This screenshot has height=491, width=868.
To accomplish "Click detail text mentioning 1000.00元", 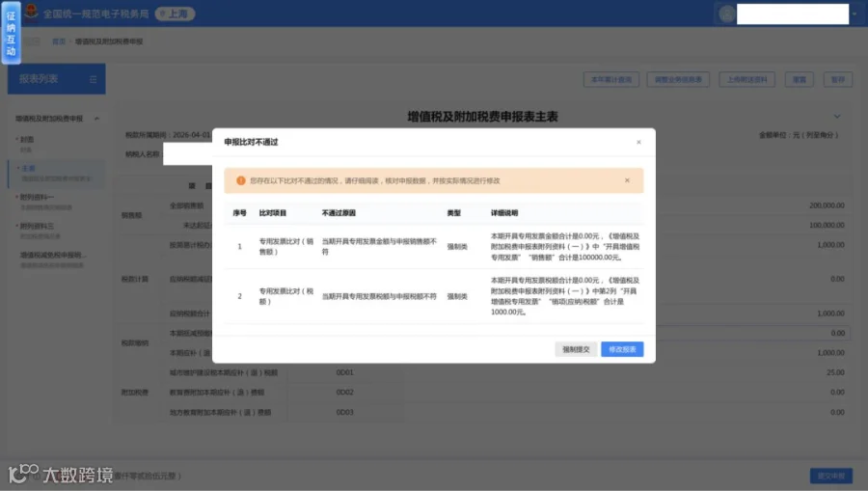I will [565, 297].
